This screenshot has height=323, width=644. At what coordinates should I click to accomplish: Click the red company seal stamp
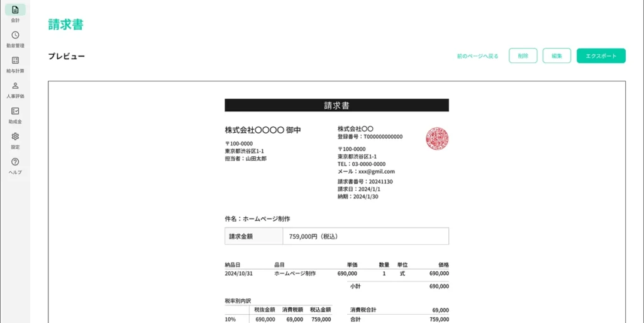(x=437, y=139)
